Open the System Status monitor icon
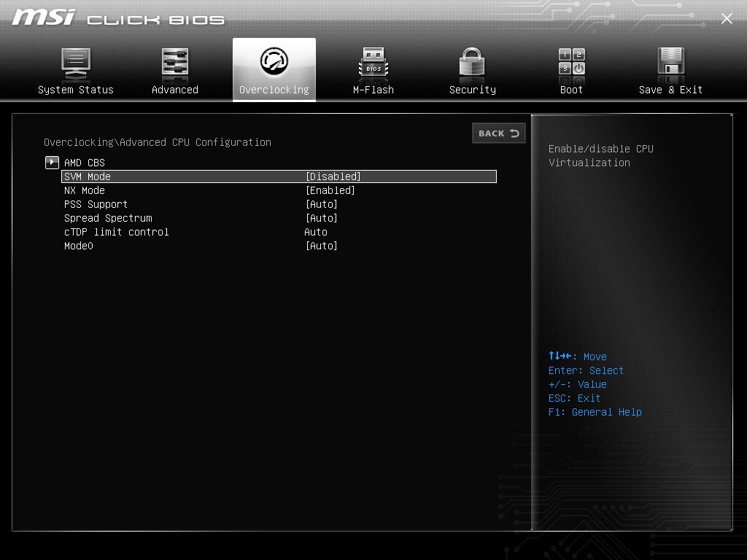 [x=76, y=63]
